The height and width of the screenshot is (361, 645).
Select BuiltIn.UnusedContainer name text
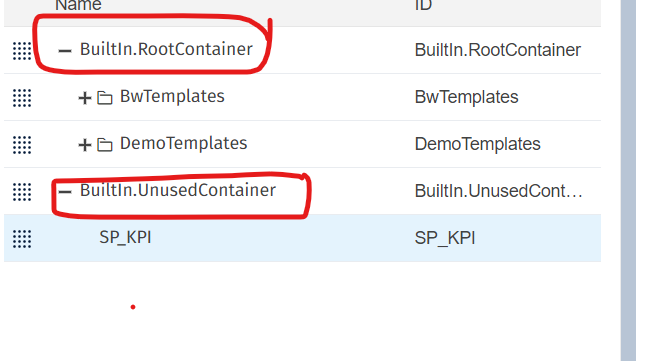pos(178,190)
